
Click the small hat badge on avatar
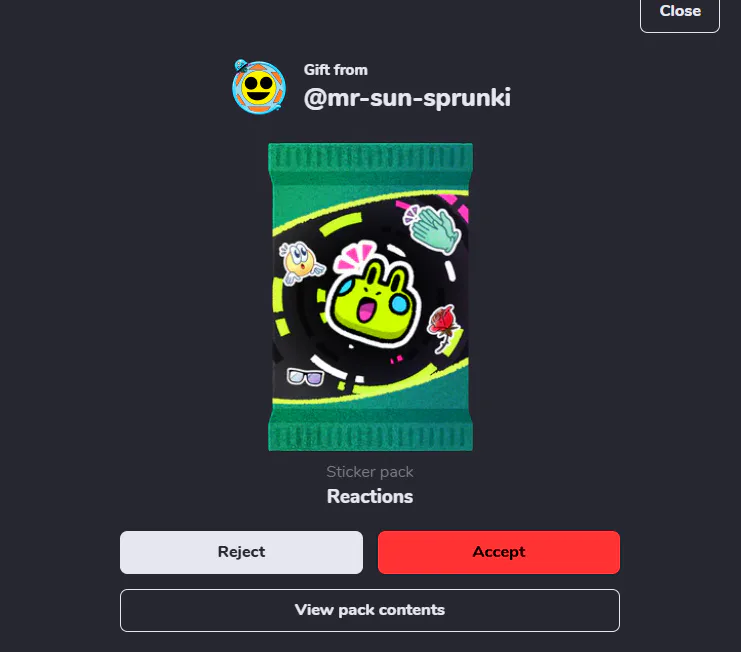(x=241, y=65)
